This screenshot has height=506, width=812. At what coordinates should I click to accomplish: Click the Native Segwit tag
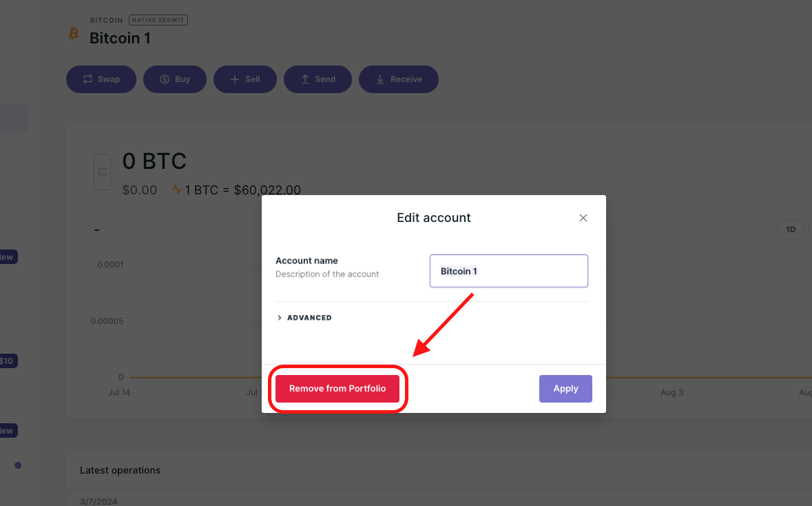(x=158, y=20)
